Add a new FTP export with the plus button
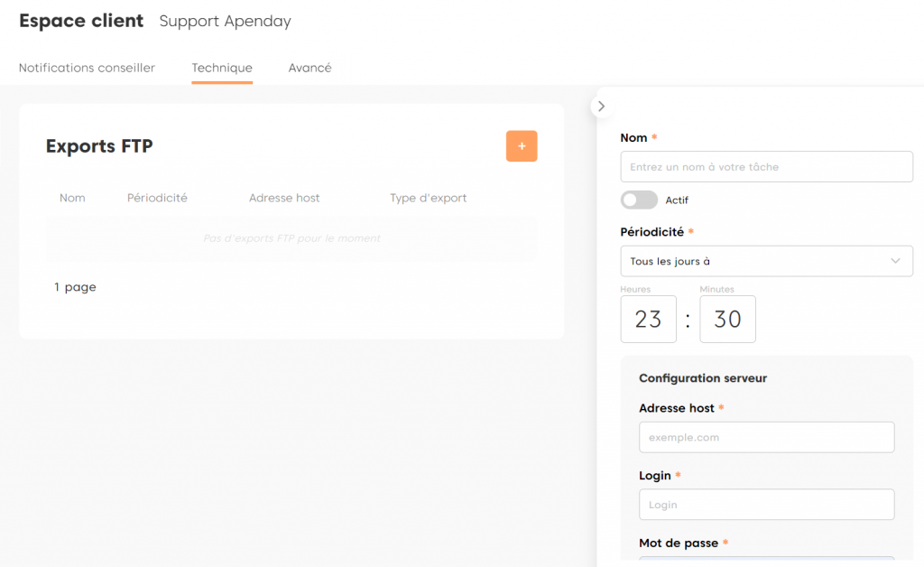 [x=522, y=146]
